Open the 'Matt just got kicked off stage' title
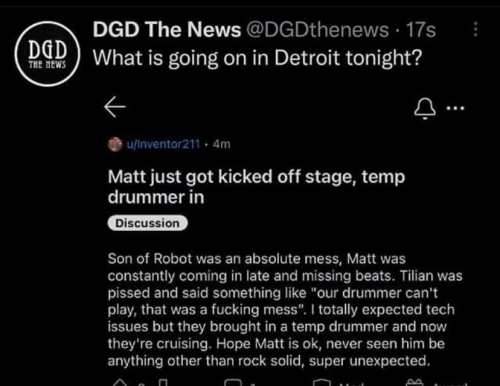500x386 pixels. pyautogui.click(x=256, y=187)
